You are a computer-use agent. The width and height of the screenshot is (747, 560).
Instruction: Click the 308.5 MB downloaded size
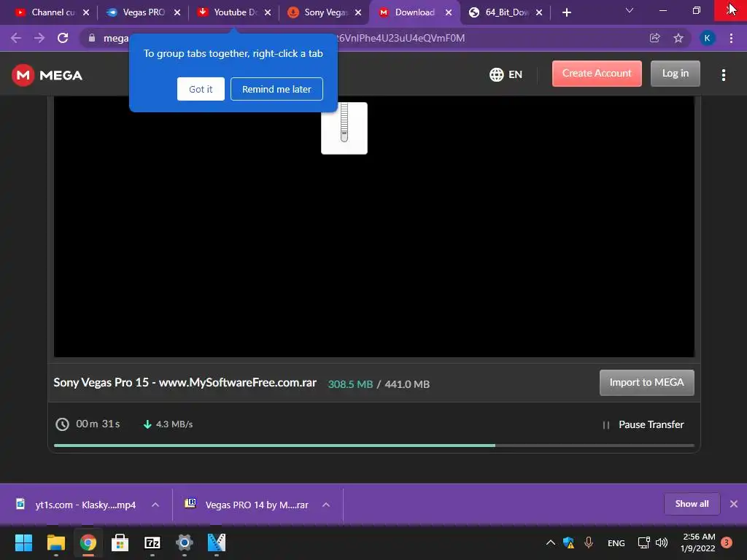(x=350, y=384)
